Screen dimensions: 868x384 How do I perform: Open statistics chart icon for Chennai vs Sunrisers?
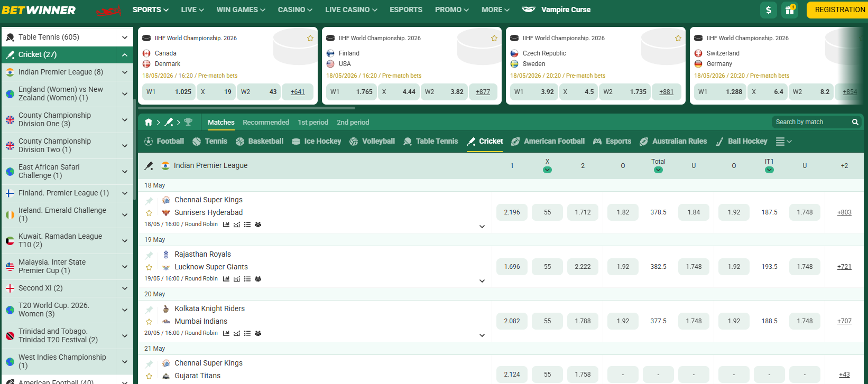226,224
